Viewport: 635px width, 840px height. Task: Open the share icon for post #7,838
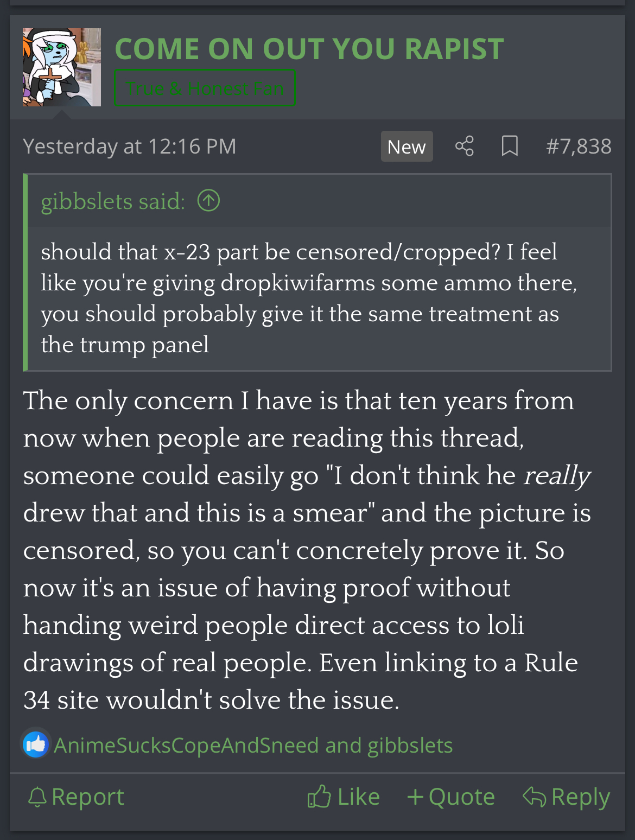tap(464, 147)
